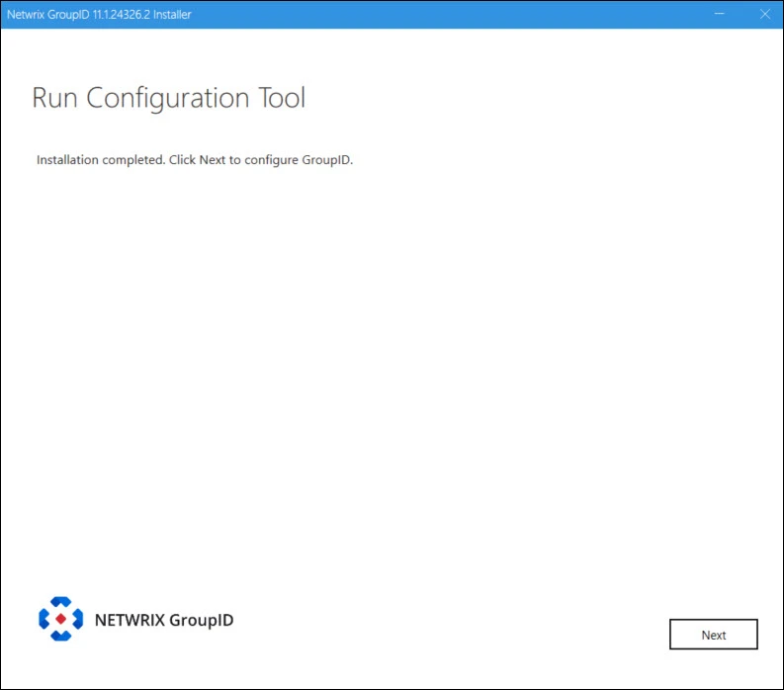Click Next to configure GroupID

click(x=714, y=635)
